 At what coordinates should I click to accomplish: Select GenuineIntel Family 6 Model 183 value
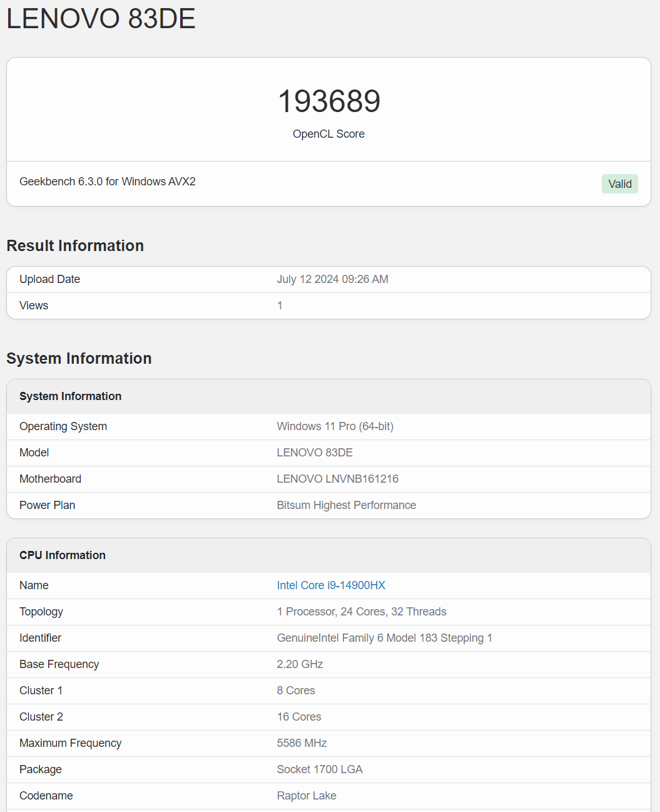pos(385,638)
